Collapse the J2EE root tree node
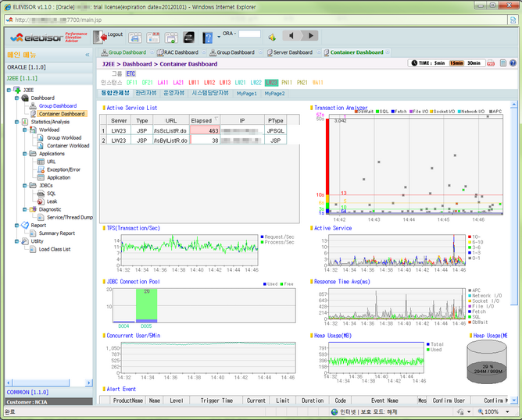Screen dimensions: 522x420 click(x=9, y=90)
